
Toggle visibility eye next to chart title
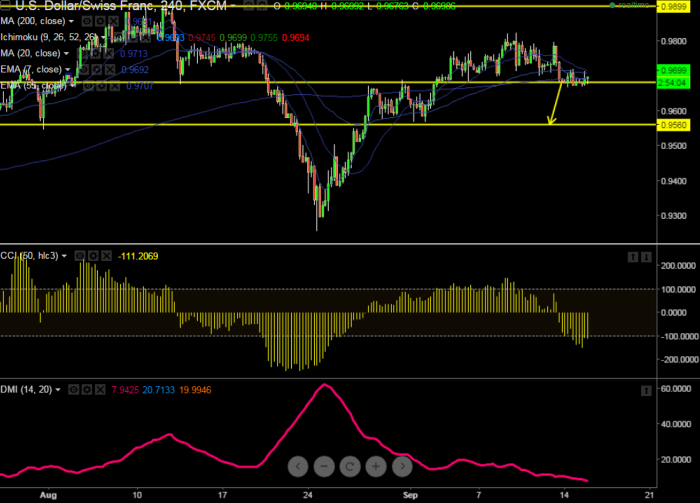pyautogui.click(x=249, y=6)
